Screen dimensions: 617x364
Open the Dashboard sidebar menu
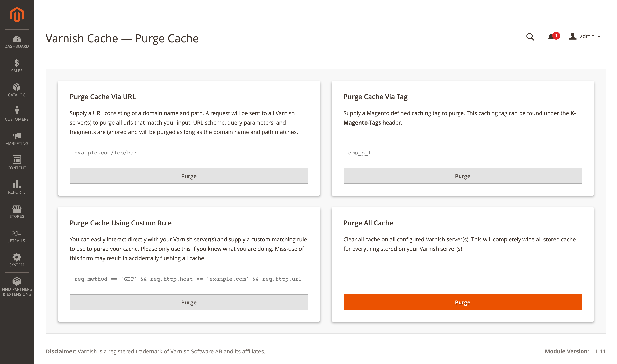[17, 42]
